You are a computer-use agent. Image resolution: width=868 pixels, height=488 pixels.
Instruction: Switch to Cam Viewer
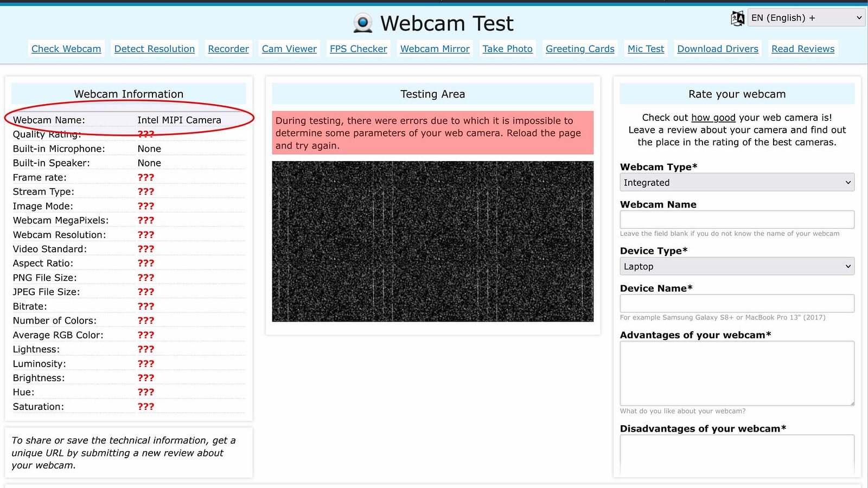[x=289, y=49]
